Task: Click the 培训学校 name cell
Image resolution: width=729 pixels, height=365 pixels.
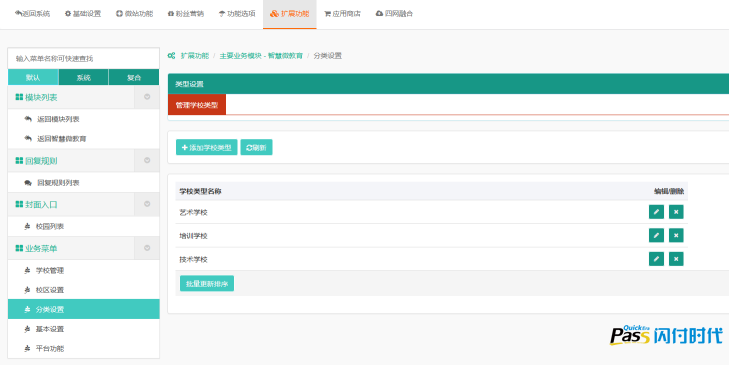Action: (193, 236)
